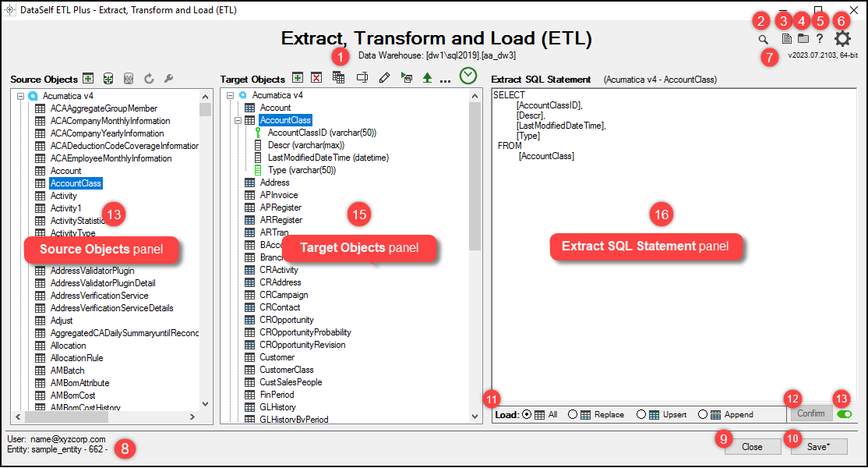868x468 pixels.
Task: Select AllocationRule in the Source Objects list
Action: coord(76,358)
